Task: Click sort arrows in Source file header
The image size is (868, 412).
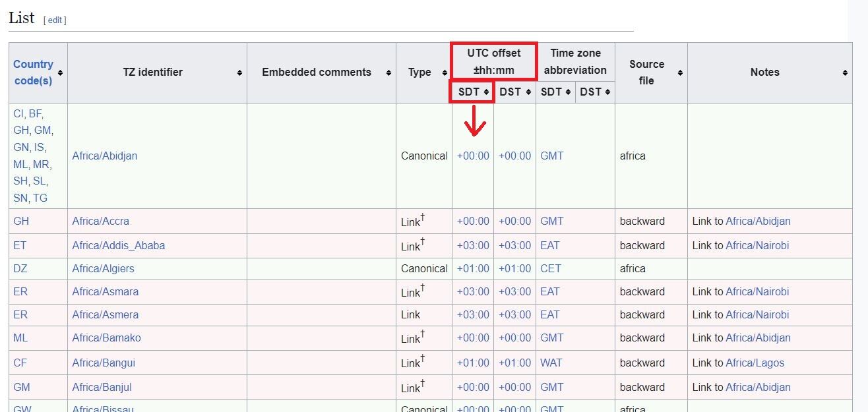Action: click(x=680, y=73)
